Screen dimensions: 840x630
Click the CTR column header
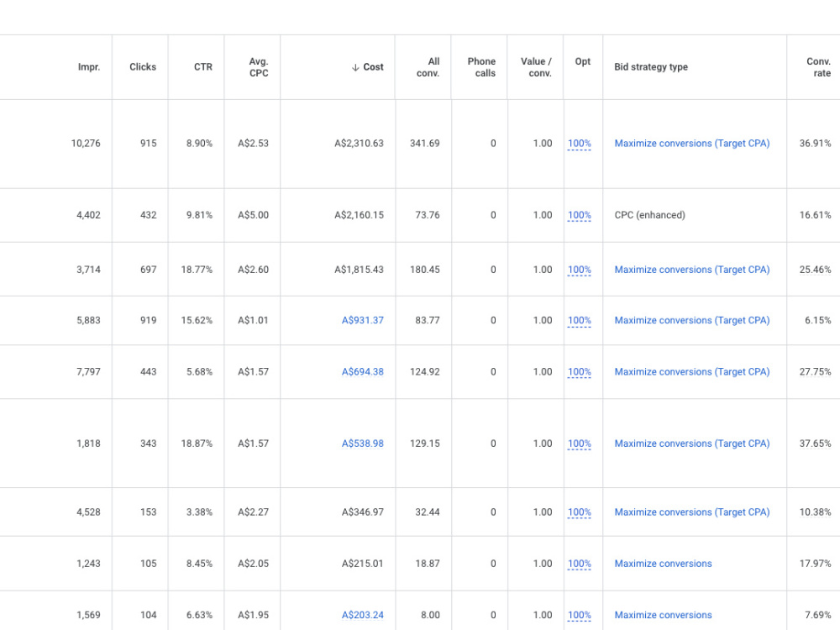click(203, 67)
